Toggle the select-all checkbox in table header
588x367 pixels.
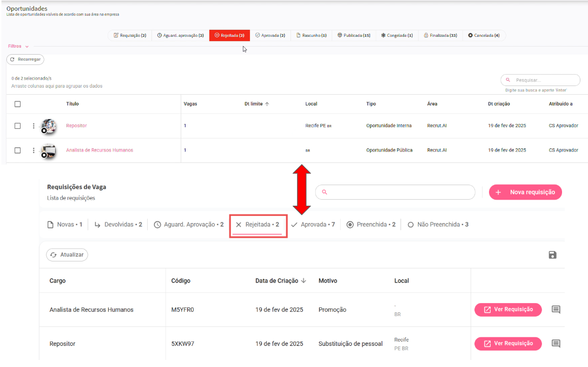[x=17, y=104]
